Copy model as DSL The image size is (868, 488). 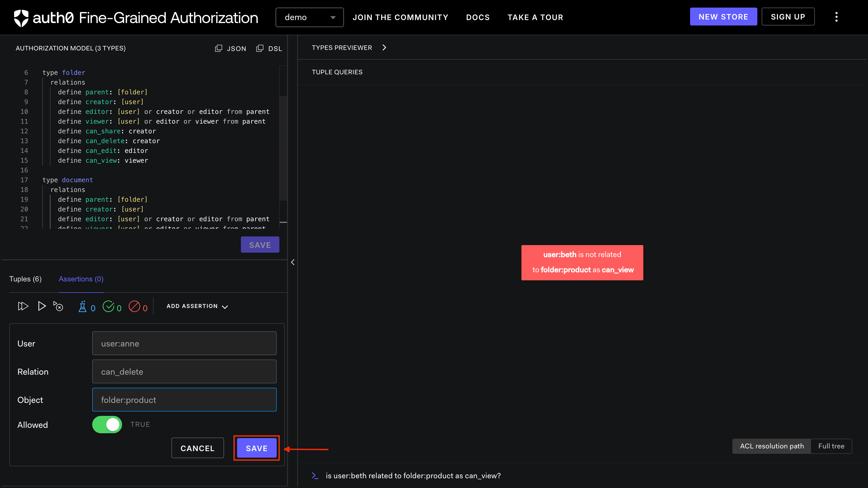point(269,49)
